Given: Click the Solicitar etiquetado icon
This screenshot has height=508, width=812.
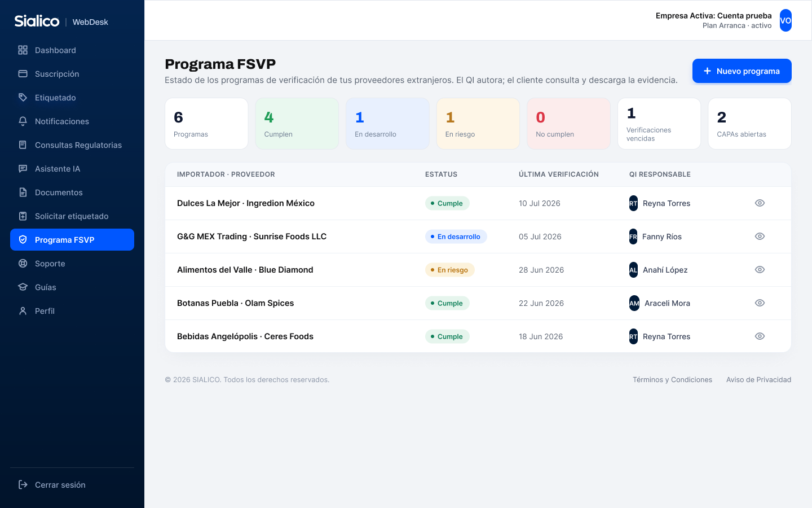Looking at the screenshot, I should (23, 216).
